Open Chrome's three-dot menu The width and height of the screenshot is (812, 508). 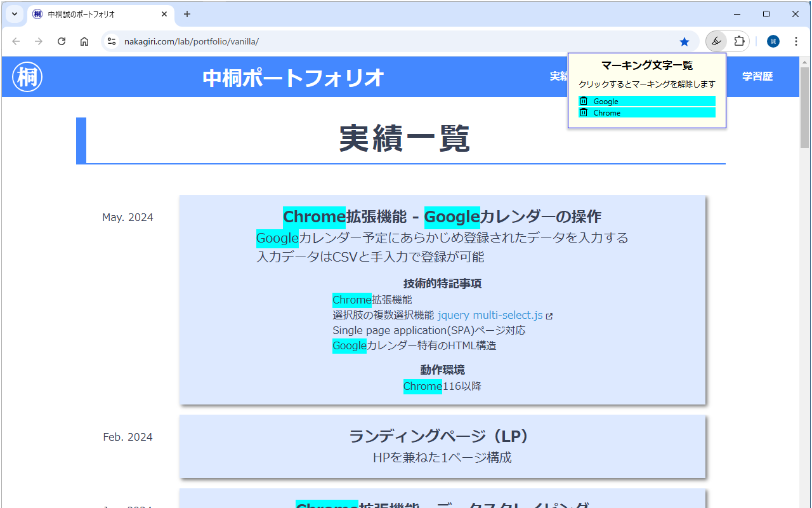(x=796, y=41)
